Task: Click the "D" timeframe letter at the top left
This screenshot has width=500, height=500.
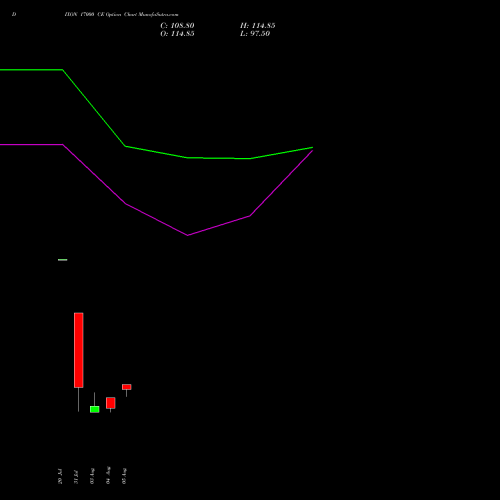Action: 14,15
